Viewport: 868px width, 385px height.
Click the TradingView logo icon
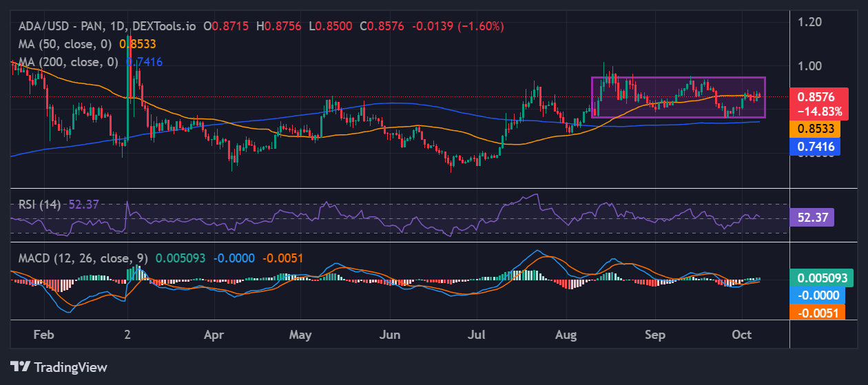[20, 366]
